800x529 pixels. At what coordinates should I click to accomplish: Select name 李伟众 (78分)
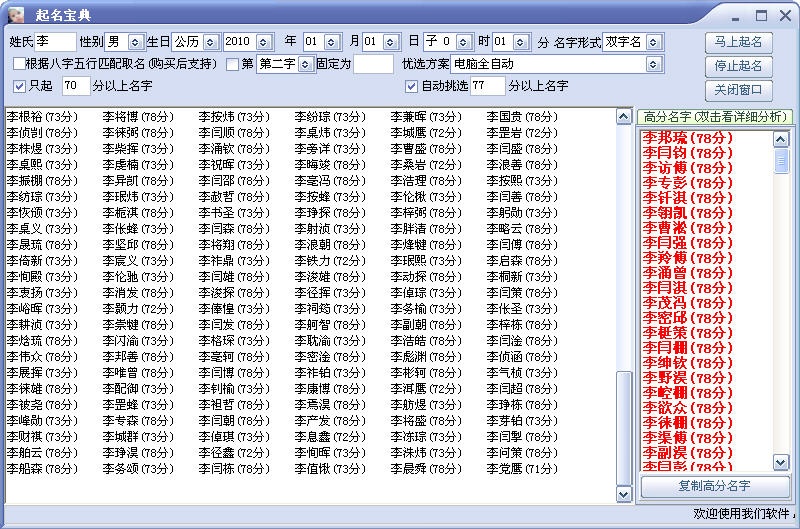point(42,357)
